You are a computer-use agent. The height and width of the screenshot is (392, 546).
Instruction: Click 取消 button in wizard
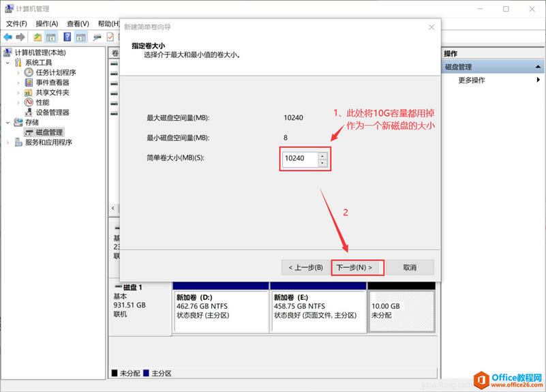coord(410,267)
